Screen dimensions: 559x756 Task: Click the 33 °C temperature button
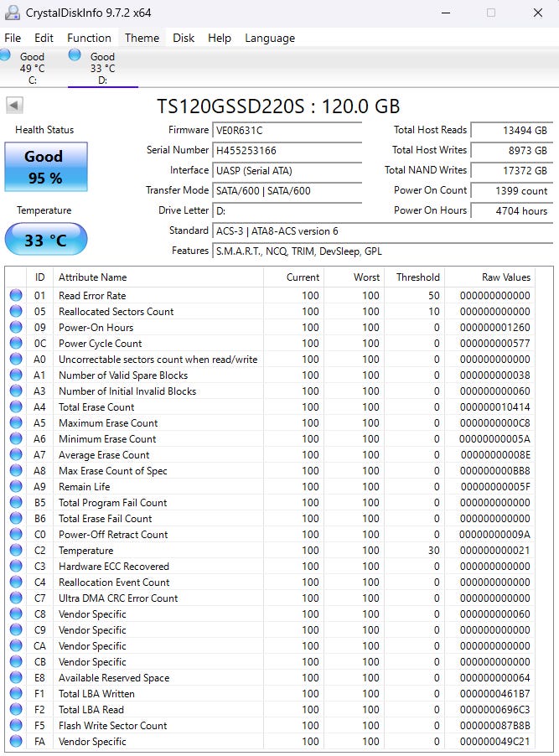tap(45, 240)
